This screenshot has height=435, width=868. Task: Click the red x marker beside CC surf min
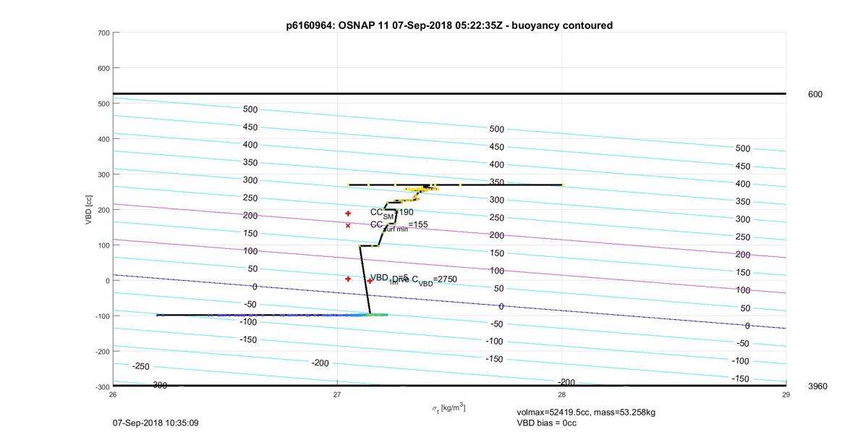pyautogui.click(x=348, y=225)
